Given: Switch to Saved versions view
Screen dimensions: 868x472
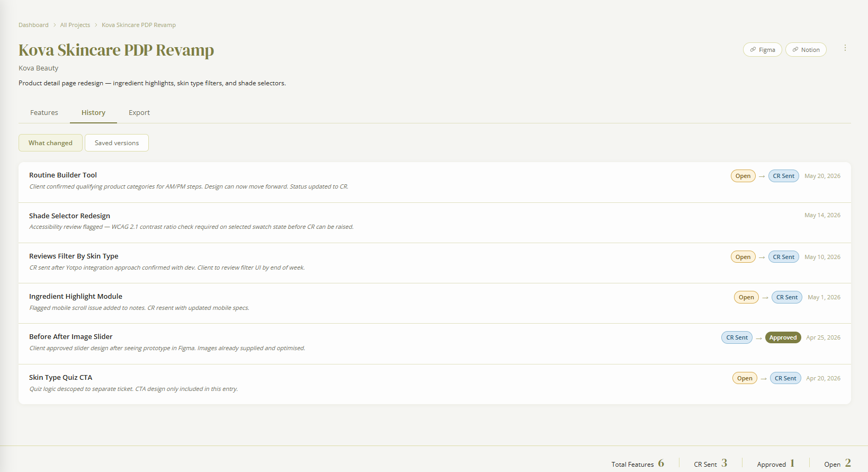Looking at the screenshot, I should (x=117, y=143).
